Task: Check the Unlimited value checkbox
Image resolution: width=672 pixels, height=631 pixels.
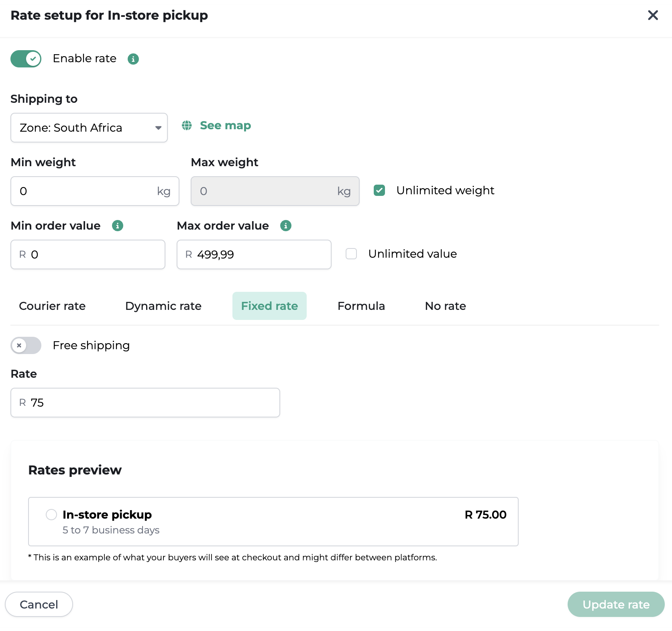Action: click(351, 254)
